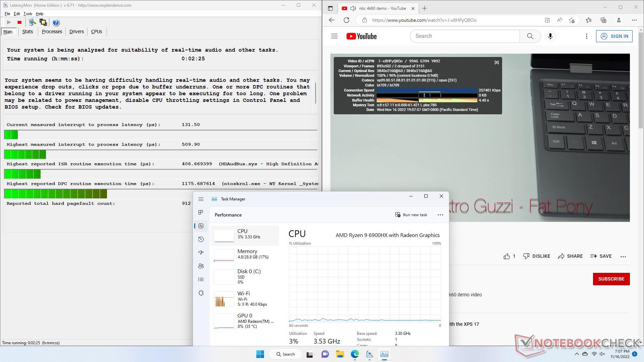Open Edge Collections
This screenshot has height=362, width=644.
pos(603,20)
